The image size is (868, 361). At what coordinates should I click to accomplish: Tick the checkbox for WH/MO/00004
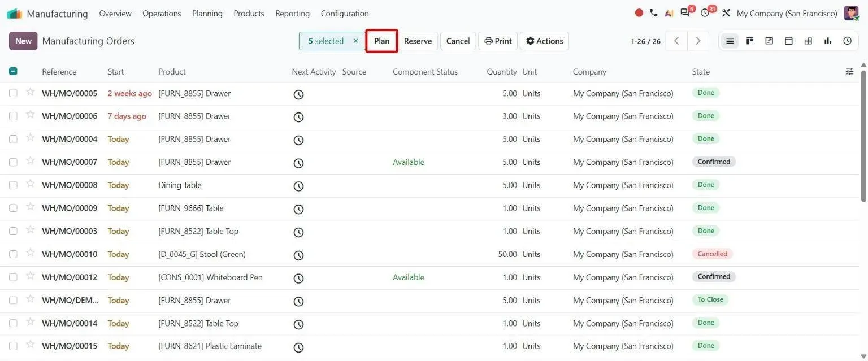tap(13, 139)
